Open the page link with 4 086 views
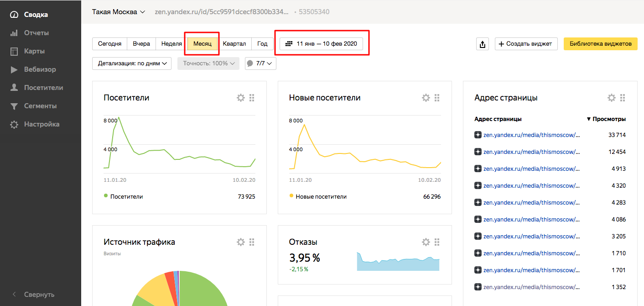The width and height of the screenshot is (644, 306). (532, 219)
